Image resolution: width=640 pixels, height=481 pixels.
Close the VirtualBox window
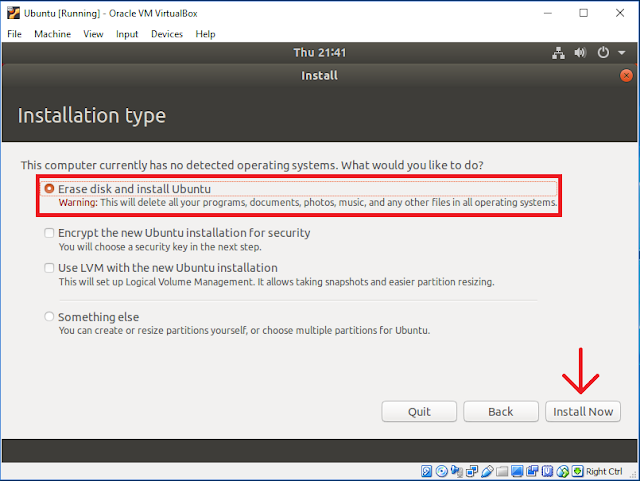(x=620, y=13)
